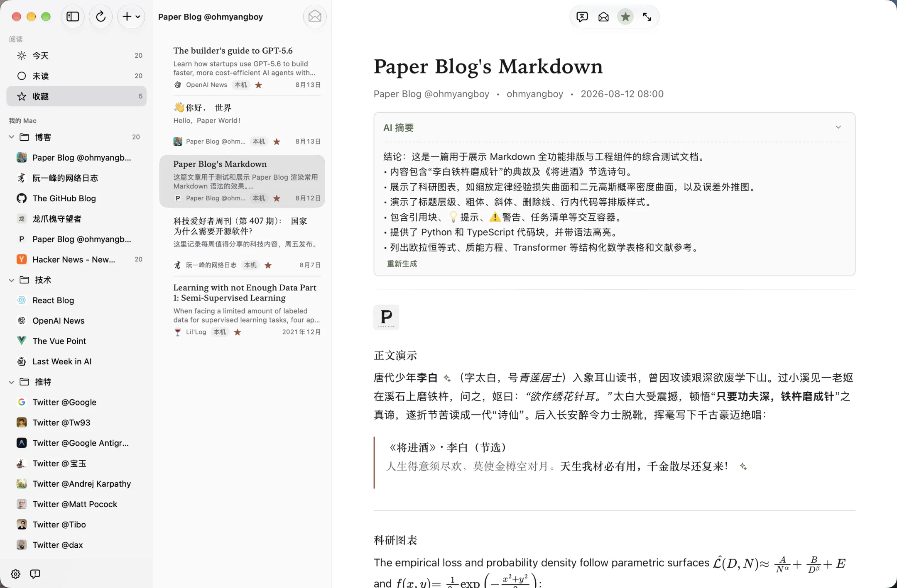Open settings gear icon
This screenshot has width=897, height=588.
[16, 574]
